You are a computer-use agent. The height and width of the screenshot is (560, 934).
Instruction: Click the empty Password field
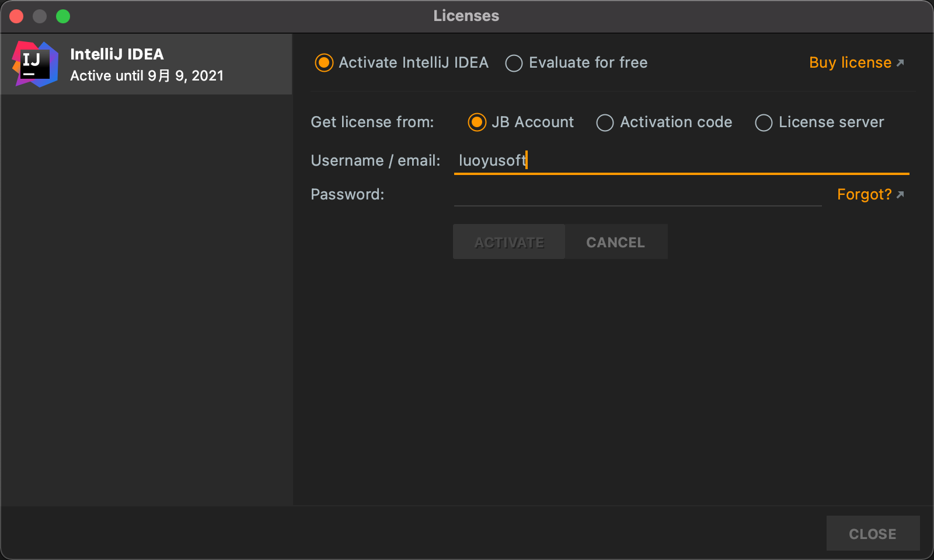tap(636, 194)
